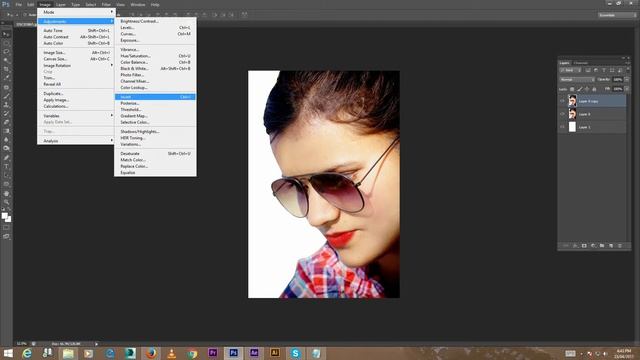Toggle lock position
This screenshot has height=360, width=640.
[587, 89]
